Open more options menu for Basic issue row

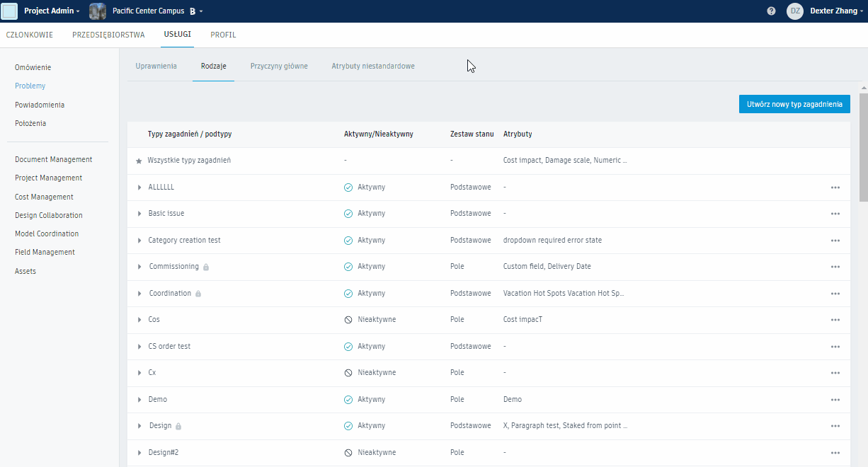coord(835,214)
